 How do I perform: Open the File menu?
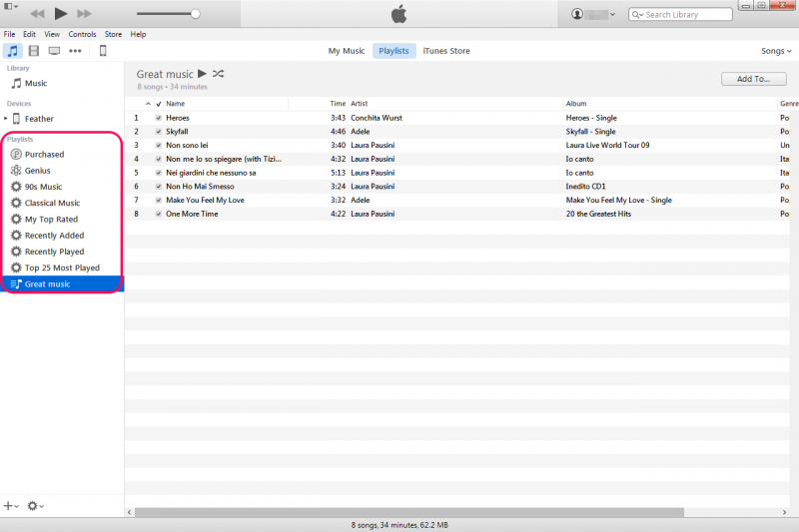coord(9,34)
